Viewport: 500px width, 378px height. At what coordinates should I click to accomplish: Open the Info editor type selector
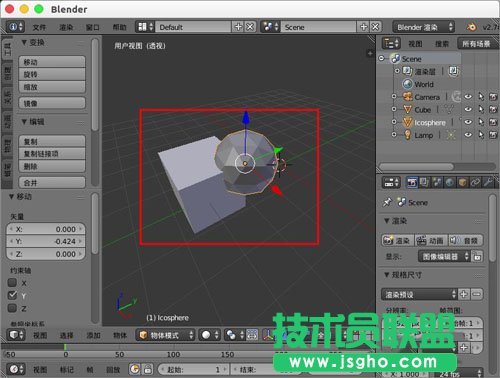pyautogui.click(x=15, y=27)
